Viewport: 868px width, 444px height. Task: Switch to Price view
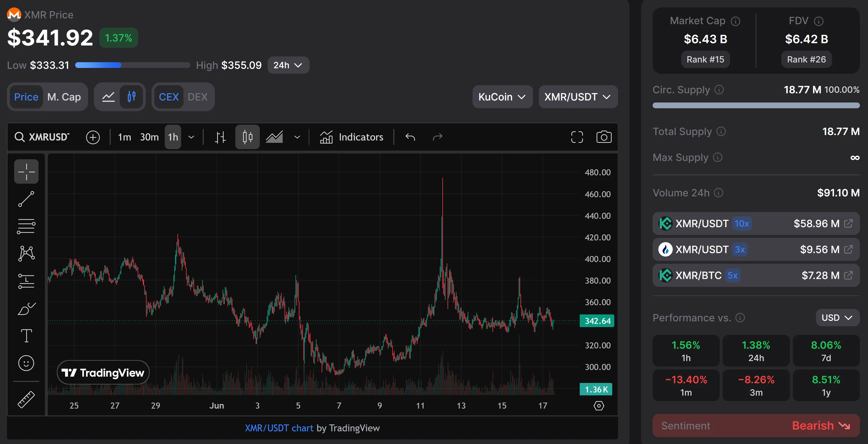[x=26, y=97]
